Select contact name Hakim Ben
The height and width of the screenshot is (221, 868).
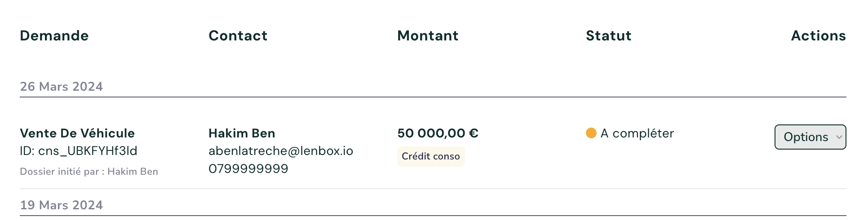pos(242,133)
